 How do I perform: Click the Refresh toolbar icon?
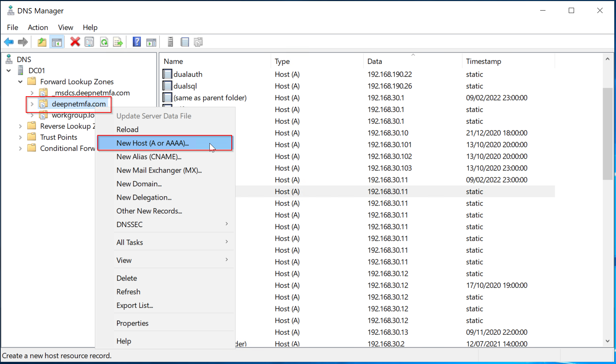click(104, 42)
